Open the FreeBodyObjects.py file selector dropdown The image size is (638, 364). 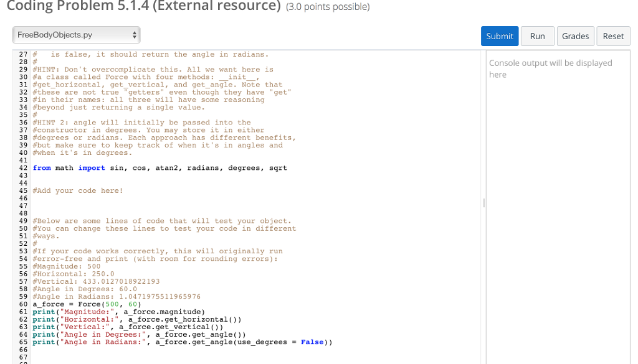click(x=76, y=35)
